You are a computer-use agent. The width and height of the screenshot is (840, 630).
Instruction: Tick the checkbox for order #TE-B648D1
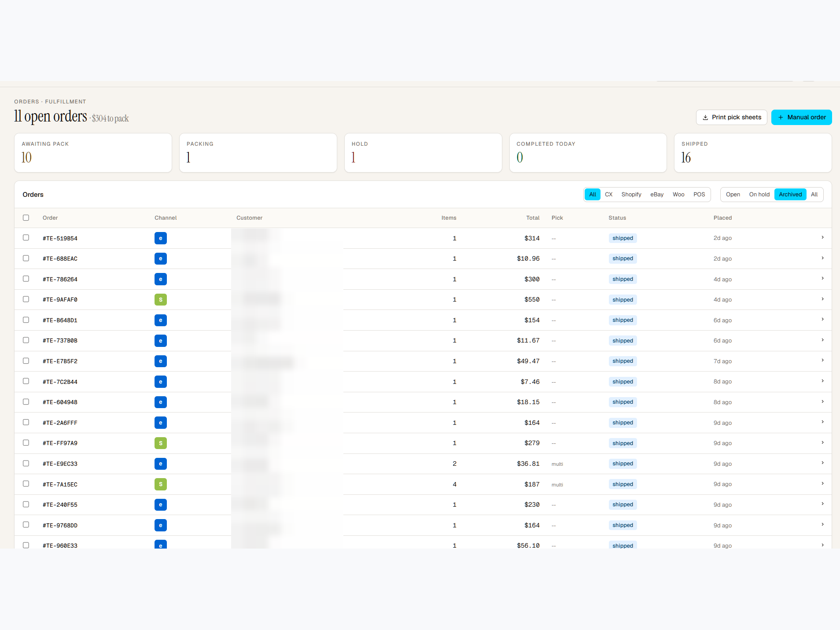(26, 320)
